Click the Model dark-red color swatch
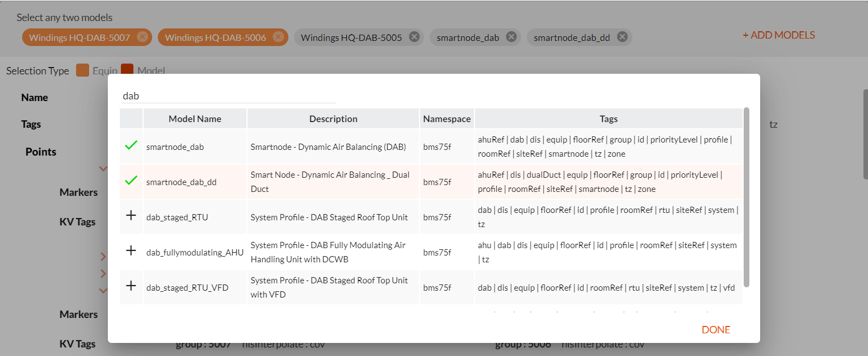Image resolution: width=868 pixels, height=356 pixels. pos(127,70)
